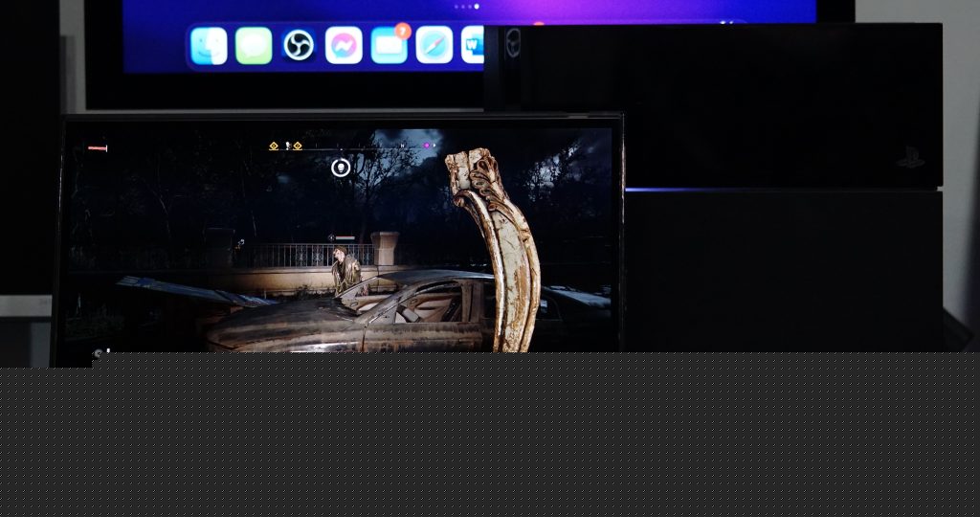
Task: Click the white figure icon on compass
Action: coord(285,146)
